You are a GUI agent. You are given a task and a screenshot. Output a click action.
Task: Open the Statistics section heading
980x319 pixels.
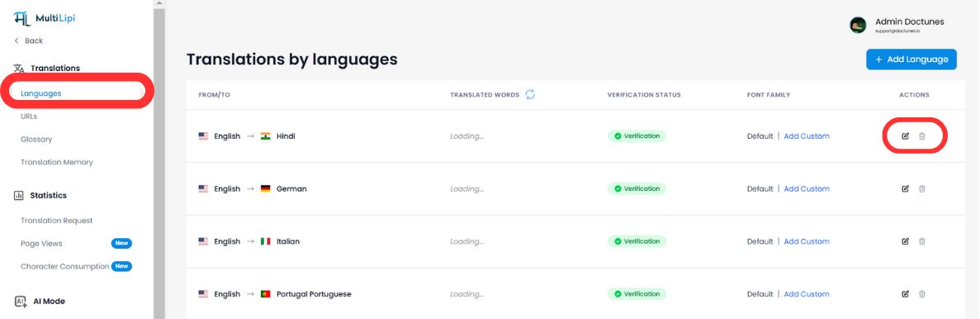48,196
